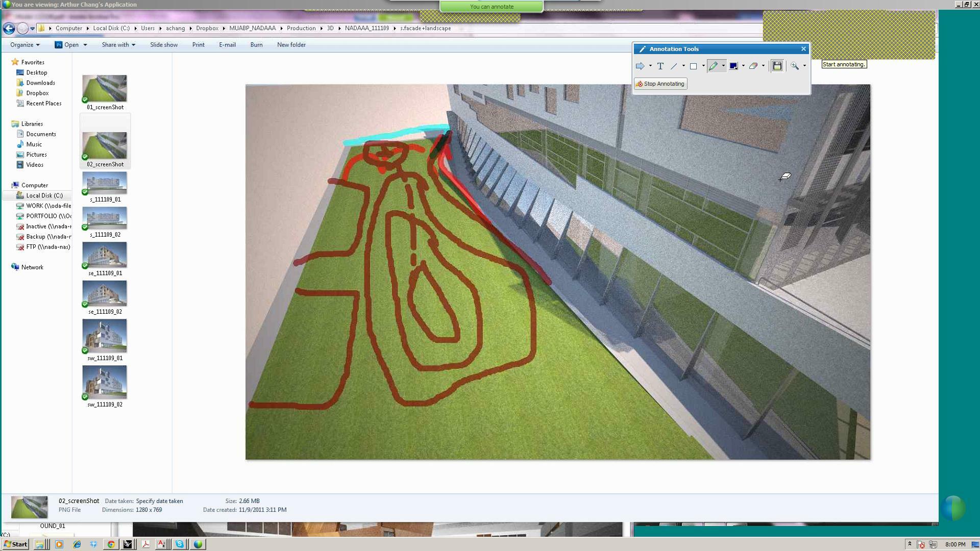The width and height of the screenshot is (980, 551).
Task: Open the WORK network drive
Action: click(x=44, y=206)
